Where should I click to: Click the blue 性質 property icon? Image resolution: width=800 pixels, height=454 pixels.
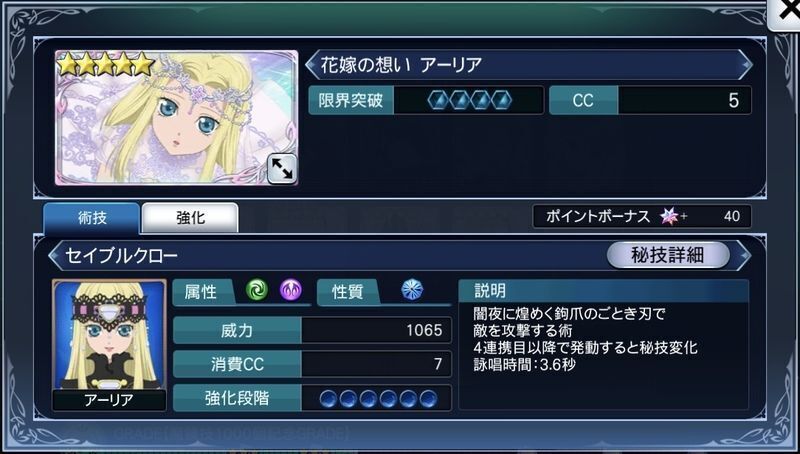click(412, 289)
